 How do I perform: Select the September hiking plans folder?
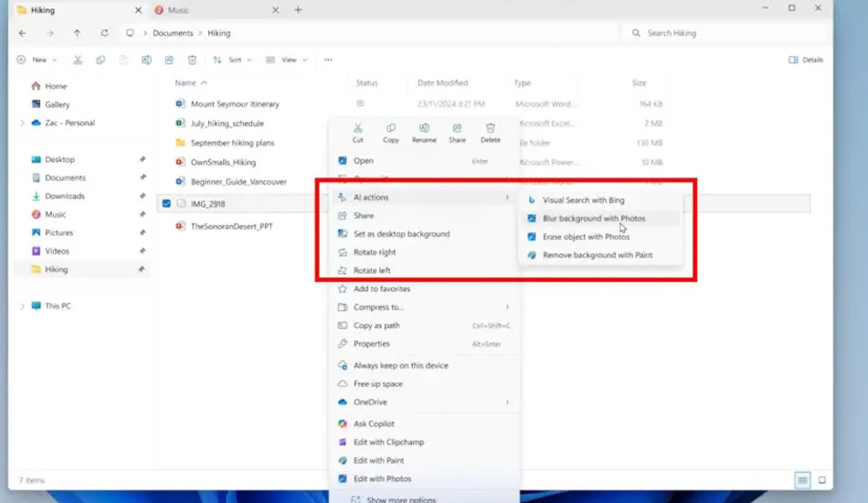232,143
